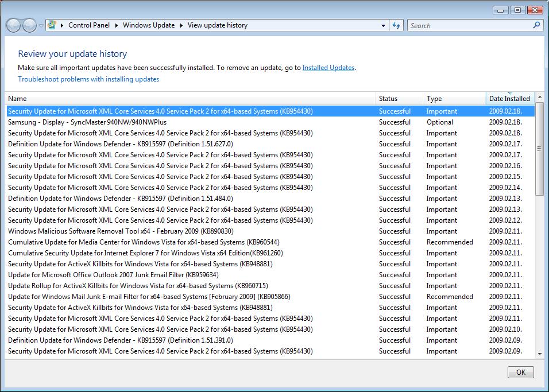The image size is (549, 392).
Task: Confirm with the OK button
Action: (521, 372)
